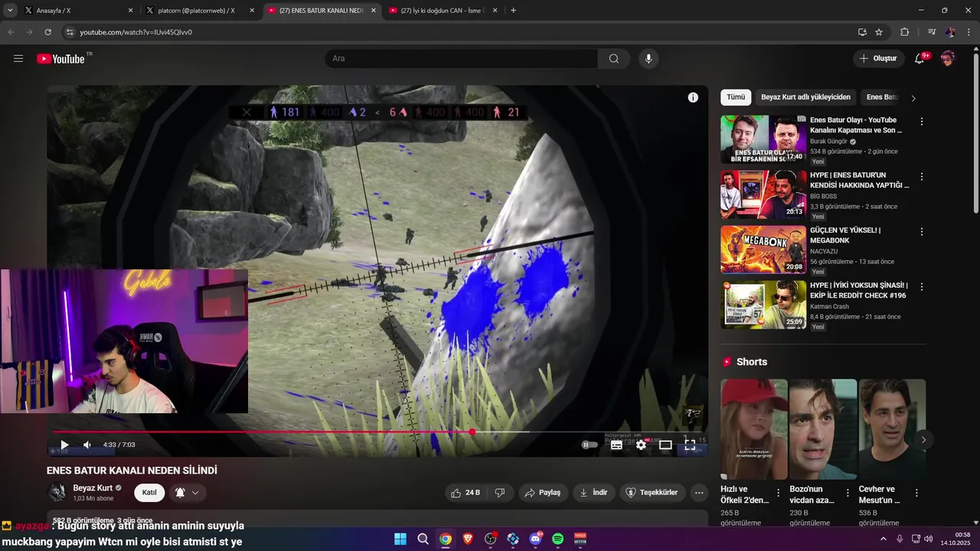This screenshot has width=980, height=551.
Task: Dislike the video thumbs-down
Action: coord(500,492)
